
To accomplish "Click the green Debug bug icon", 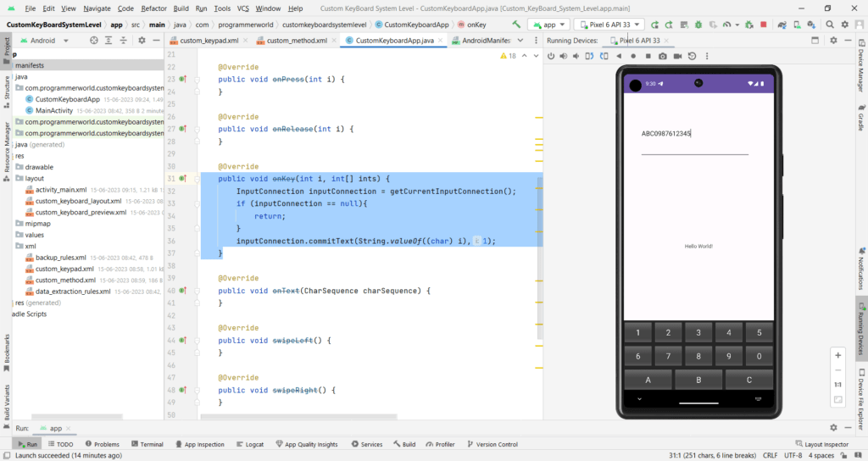I will tap(698, 25).
